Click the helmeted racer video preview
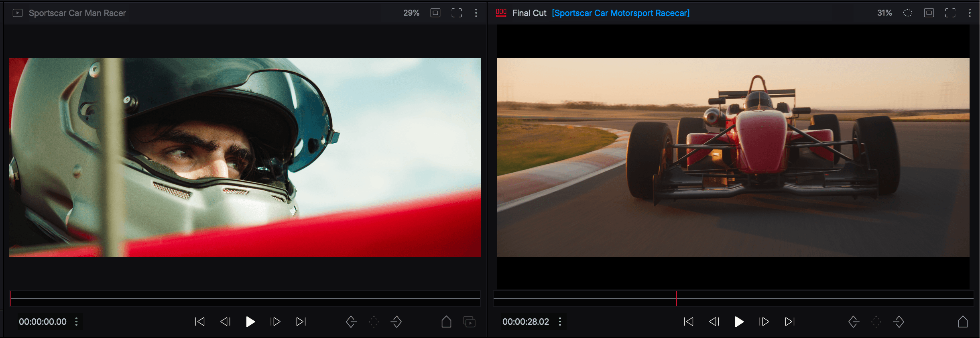The image size is (980, 338). coord(245,157)
